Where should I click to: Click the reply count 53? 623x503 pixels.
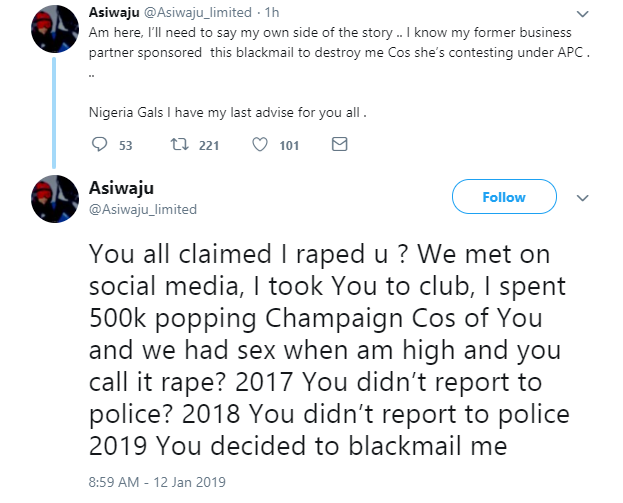point(126,146)
